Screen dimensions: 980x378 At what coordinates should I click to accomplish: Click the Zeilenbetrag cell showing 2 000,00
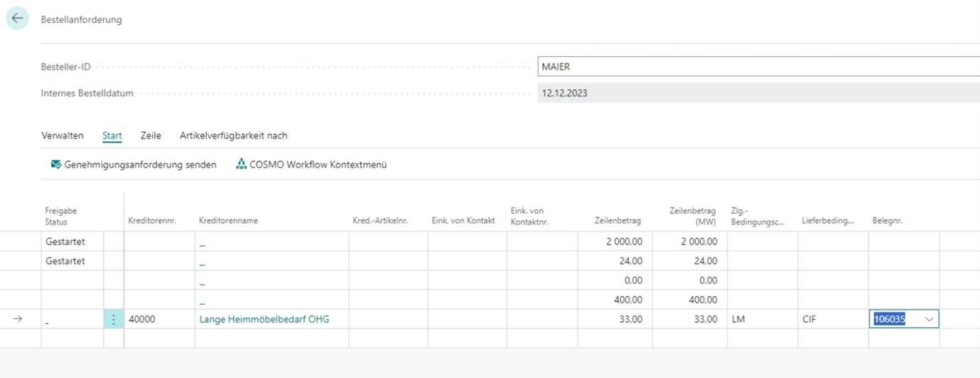click(x=615, y=242)
